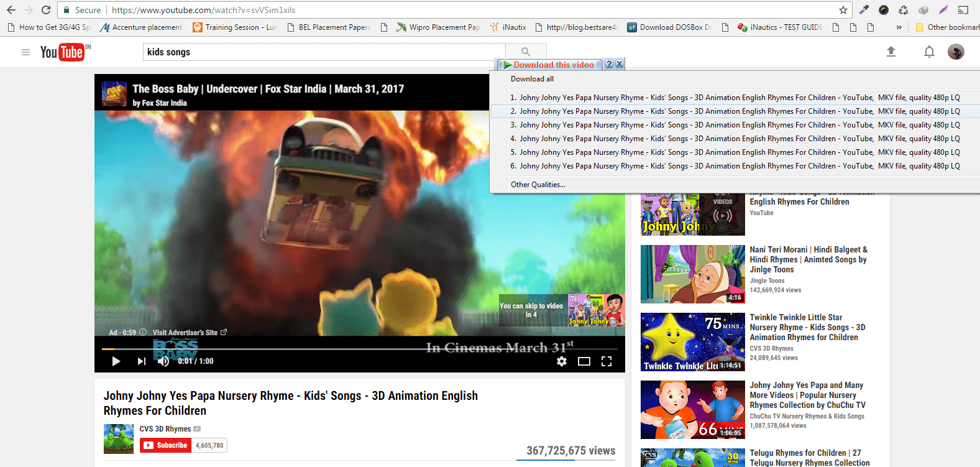Click the search magnifier button

tap(526, 52)
